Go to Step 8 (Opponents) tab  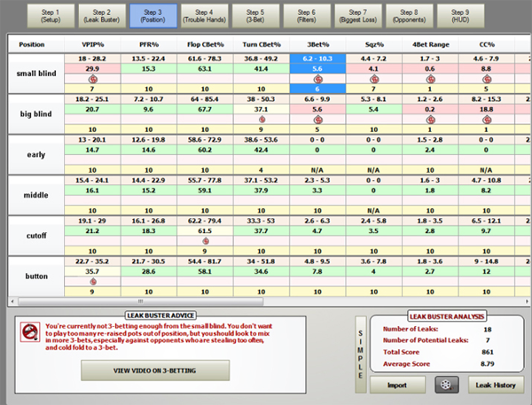tap(409, 16)
